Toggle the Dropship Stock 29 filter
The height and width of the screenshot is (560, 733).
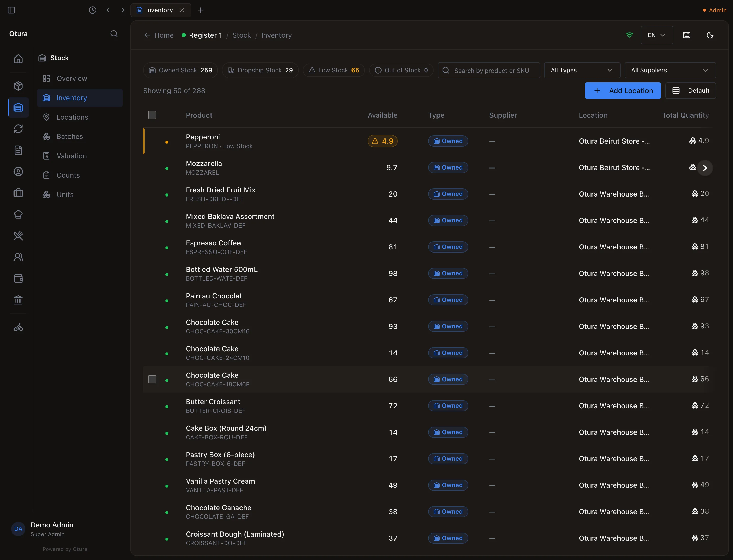point(260,70)
